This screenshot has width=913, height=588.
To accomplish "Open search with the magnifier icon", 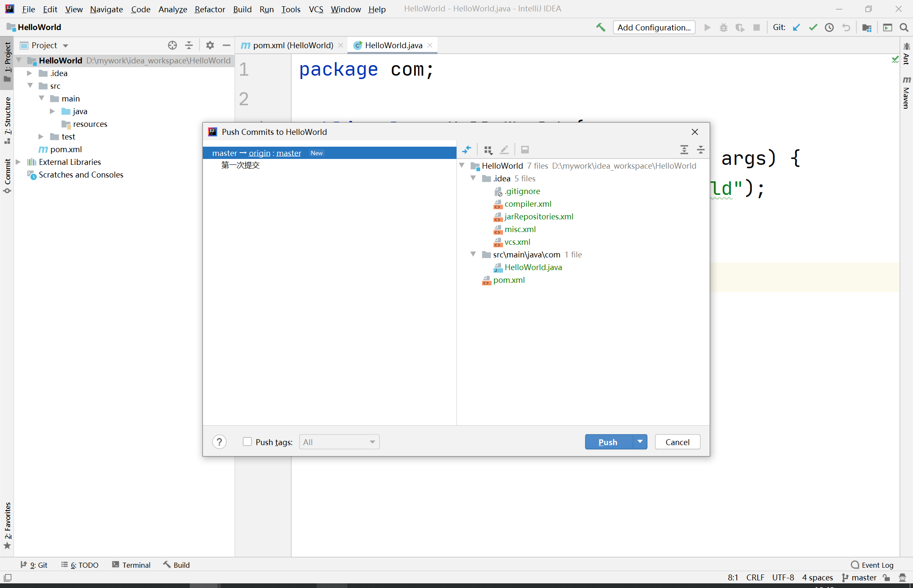I will click(x=904, y=27).
